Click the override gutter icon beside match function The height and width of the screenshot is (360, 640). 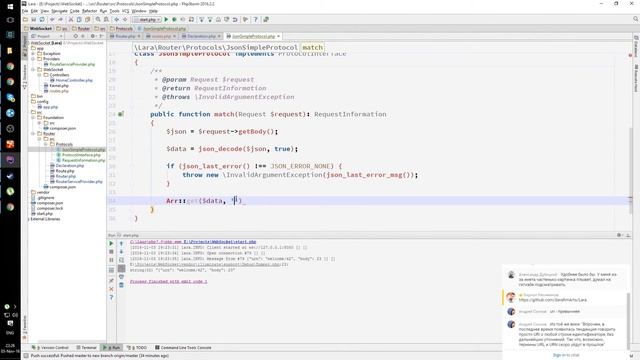(x=120, y=114)
